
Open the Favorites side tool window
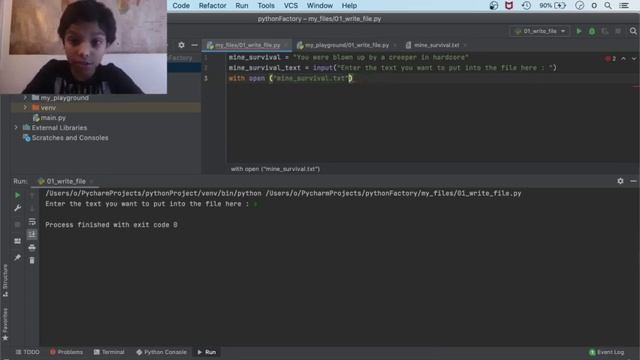[5, 324]
